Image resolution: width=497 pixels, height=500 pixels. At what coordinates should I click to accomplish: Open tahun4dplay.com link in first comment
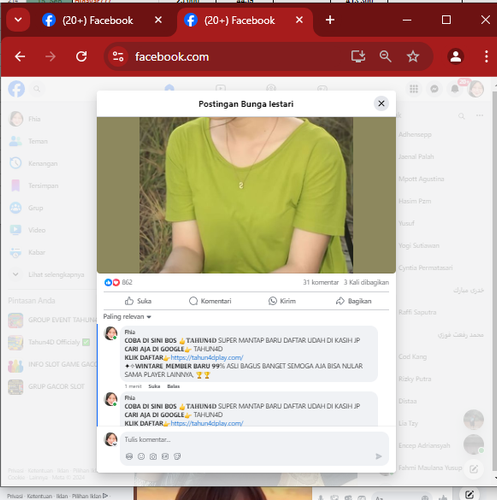pyautogui.click(x=207, y=358)
